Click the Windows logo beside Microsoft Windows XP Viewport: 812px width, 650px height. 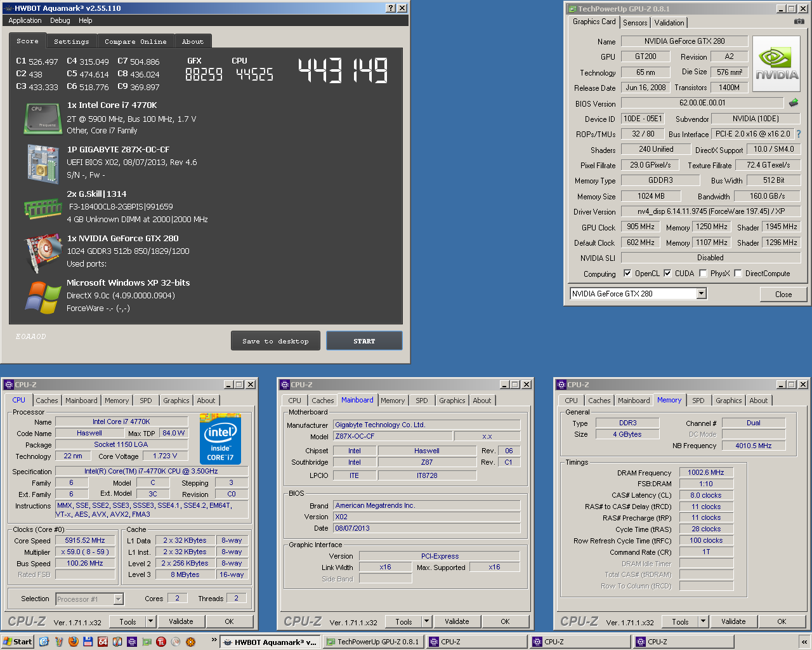pyautogui.click(x=43, y=297)
